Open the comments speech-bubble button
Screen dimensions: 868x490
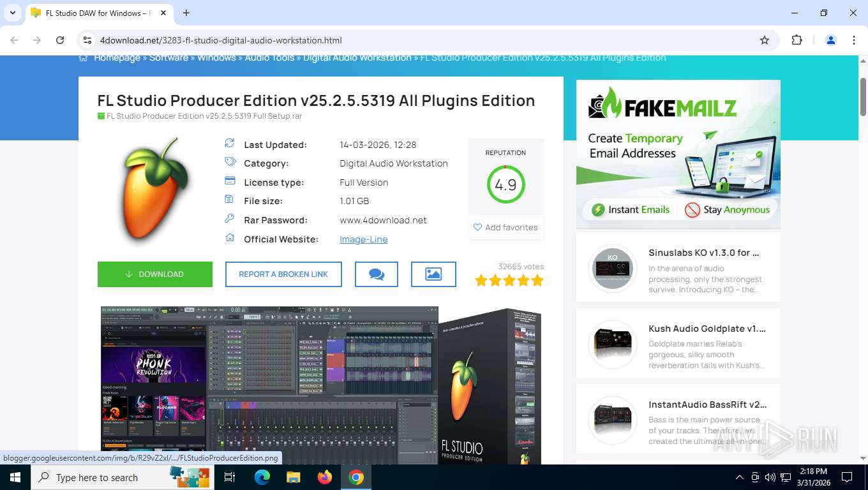click(x=377, y=274)
